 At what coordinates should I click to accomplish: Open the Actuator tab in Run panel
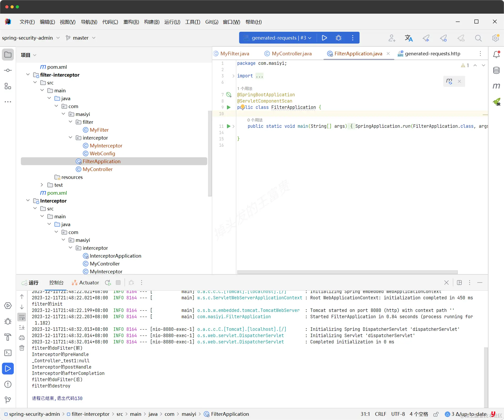[x=85, y=283]
